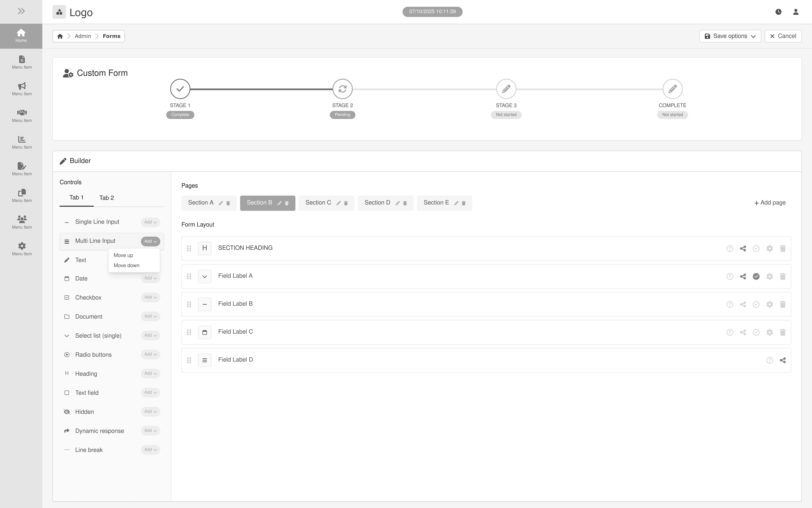Open Add dropdown for Select list (single)

150,335
